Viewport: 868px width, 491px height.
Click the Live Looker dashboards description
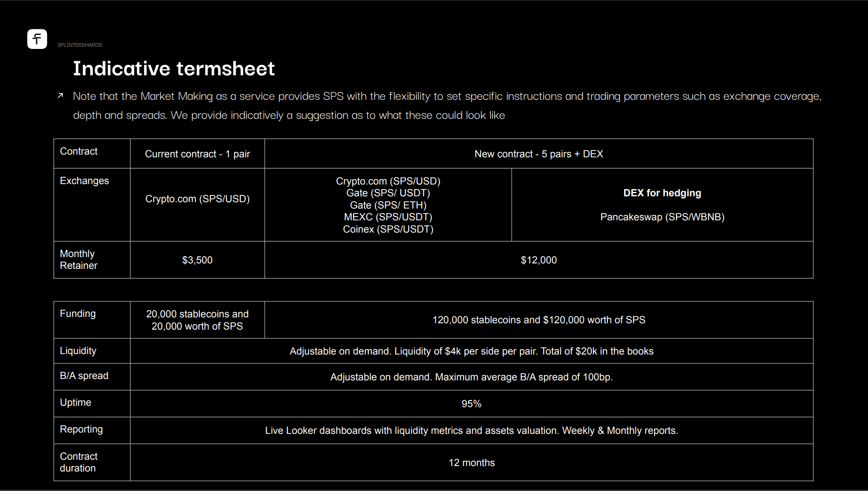pyautogui.click(x=472, y=431)
